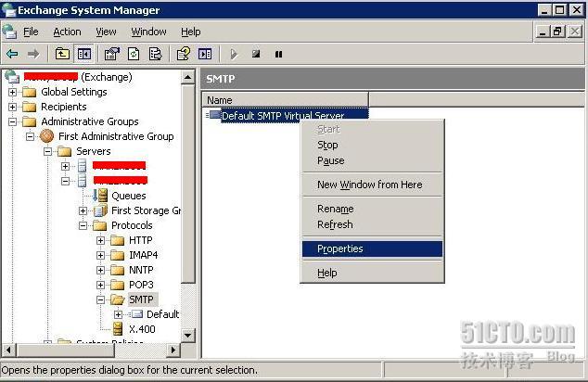This screenshot has height=382, width=588.
Task: Click the Back arrow toolbar icon
Action: (12, 54)
